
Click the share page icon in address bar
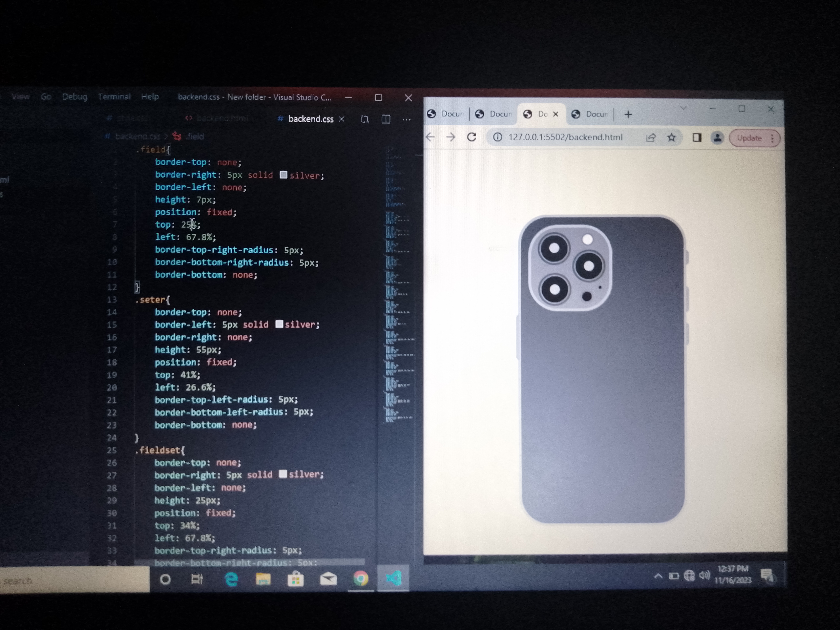(651, 138)
